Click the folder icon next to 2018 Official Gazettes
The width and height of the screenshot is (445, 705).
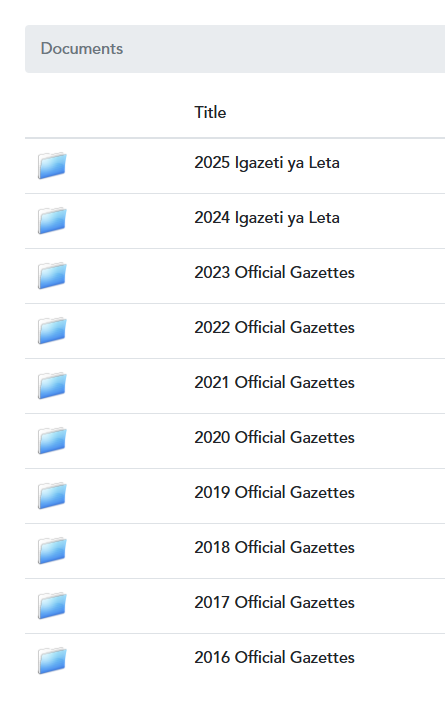point(52,550)
